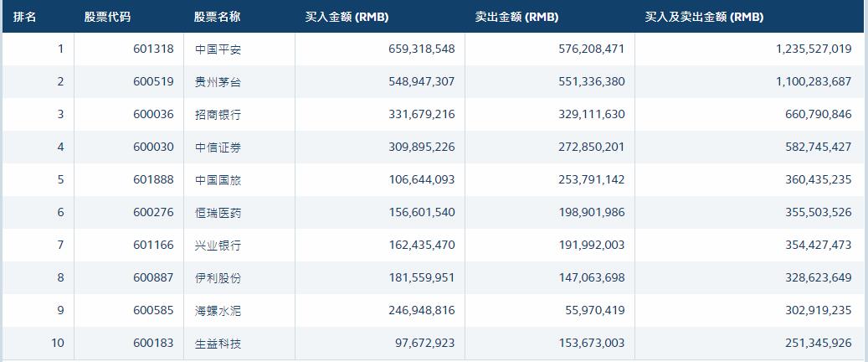Open the 中国平安 stock name
This screenshot has height=362, width=868.
tap(218, 49)
